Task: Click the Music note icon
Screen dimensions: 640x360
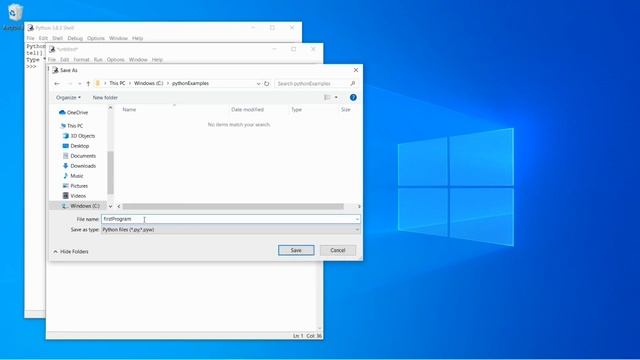Action: [x=65, y=176]
